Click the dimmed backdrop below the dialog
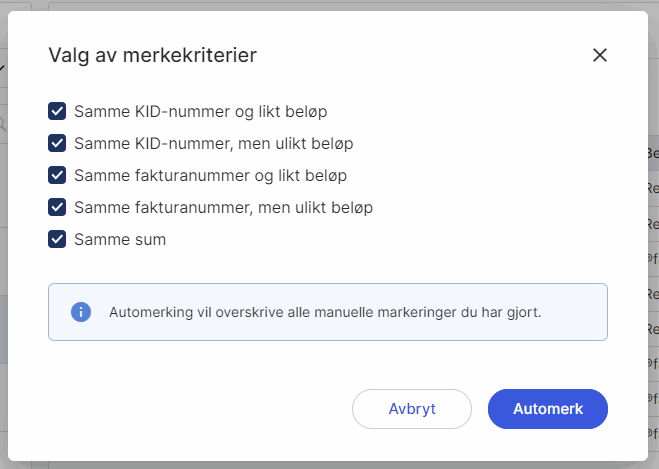This screenshot has width=659, height=469. point(330,465)
